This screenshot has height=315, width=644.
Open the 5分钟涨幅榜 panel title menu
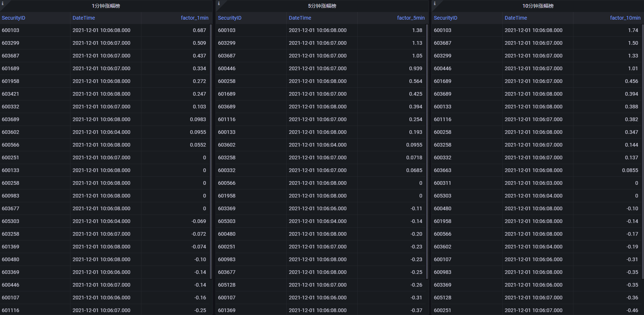(322, 6)
